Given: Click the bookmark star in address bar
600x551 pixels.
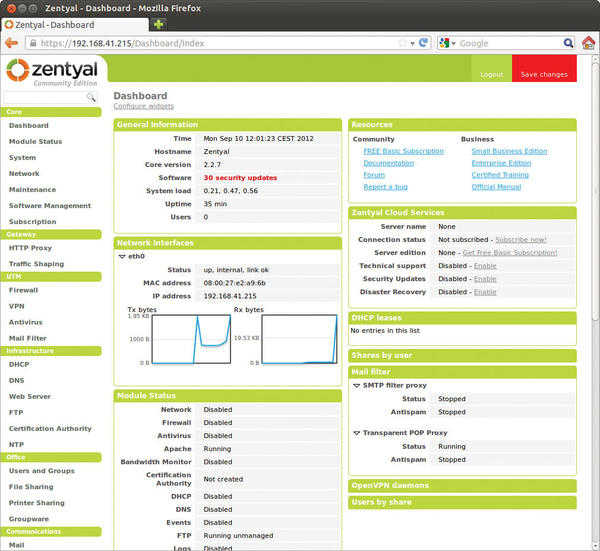Looking at the screenshot, I should tap(402, 43).
